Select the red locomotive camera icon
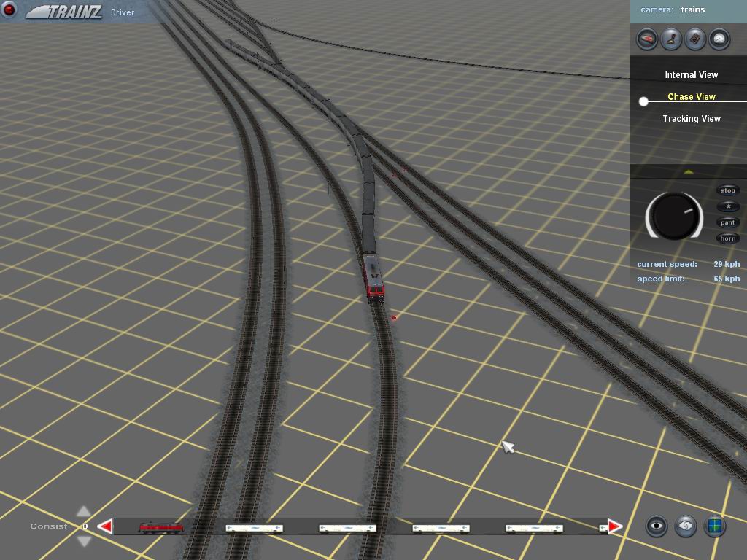This screenshot has width=747, height=560. [x=646, y=39]
